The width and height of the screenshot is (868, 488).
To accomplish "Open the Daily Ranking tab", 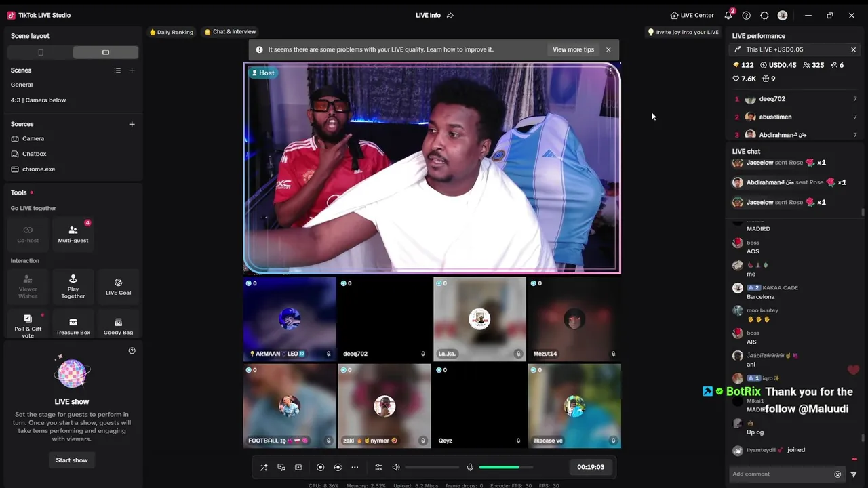I will point(172,32).
